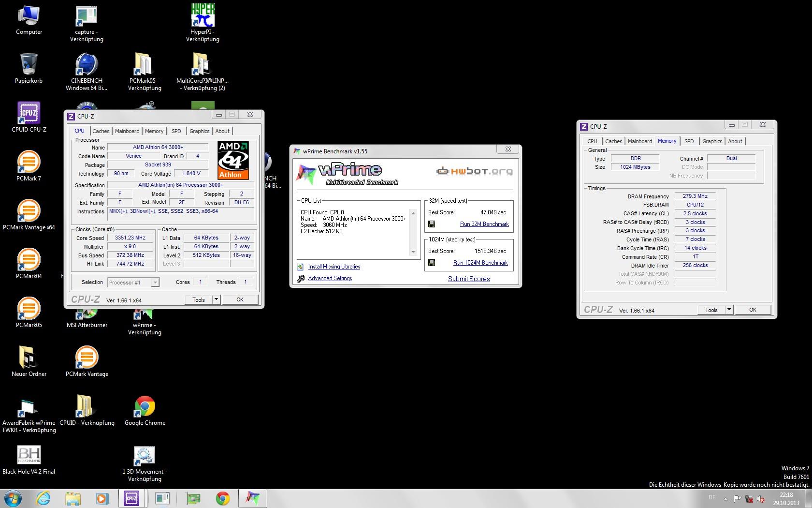Click OK in right CPU-Z window
Image resolution: width=812 pixels, height=508 pixels.
[x=753, y=310]
